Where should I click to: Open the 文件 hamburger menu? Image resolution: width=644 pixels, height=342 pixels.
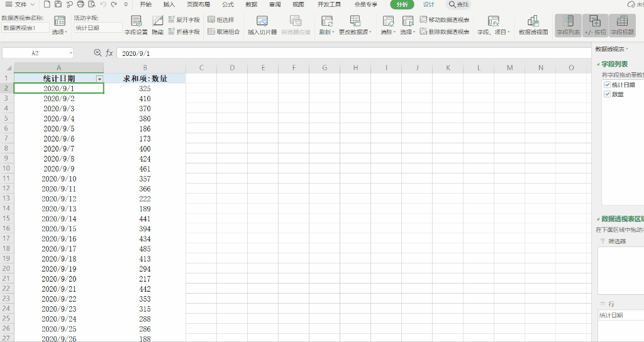(x=9, y=4)
